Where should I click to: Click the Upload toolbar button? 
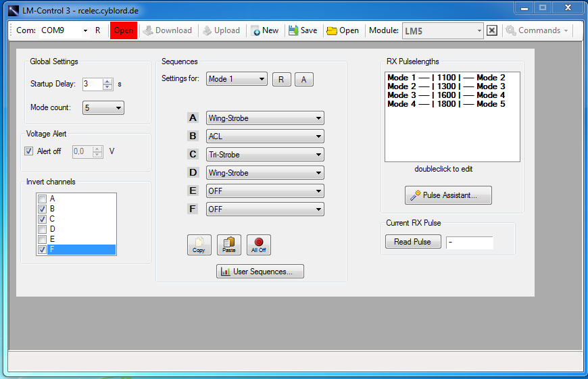(221, 30)
